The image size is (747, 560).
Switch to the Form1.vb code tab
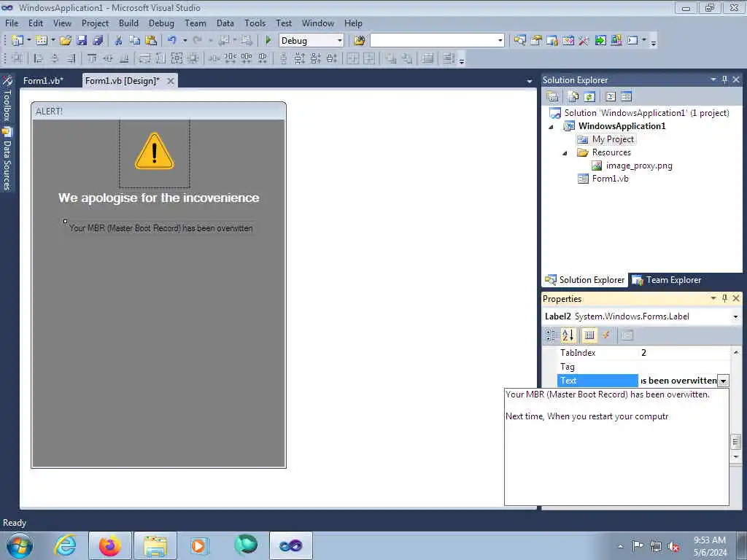[x=43, y=80]
